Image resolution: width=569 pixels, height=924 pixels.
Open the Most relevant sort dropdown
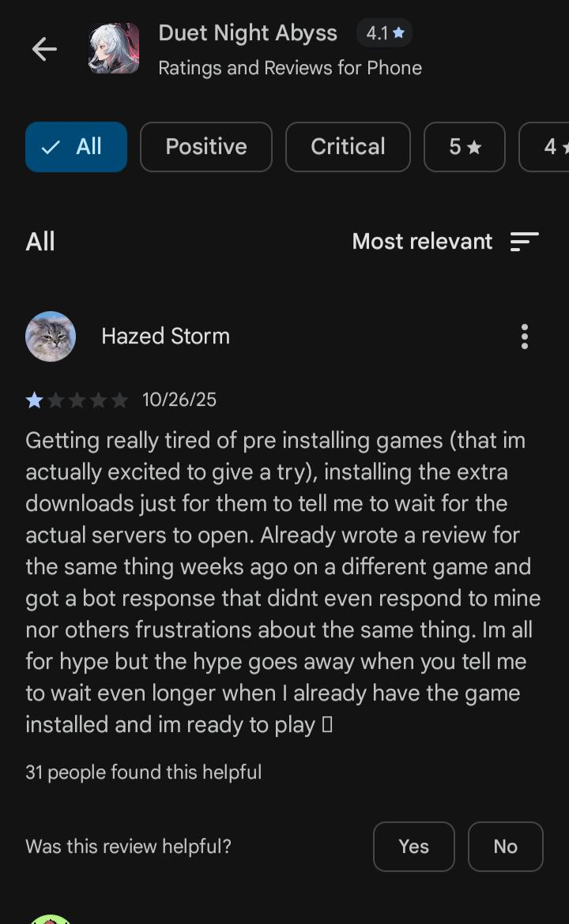click(445, 242)
